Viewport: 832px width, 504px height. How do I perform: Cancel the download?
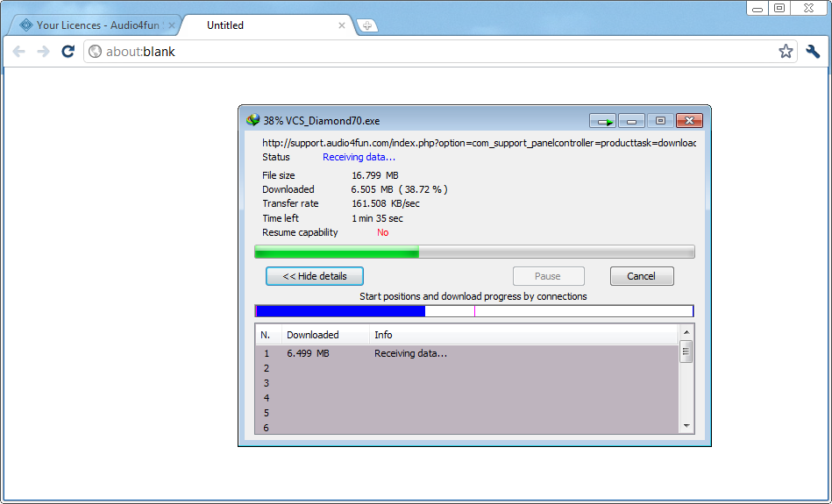642,276
